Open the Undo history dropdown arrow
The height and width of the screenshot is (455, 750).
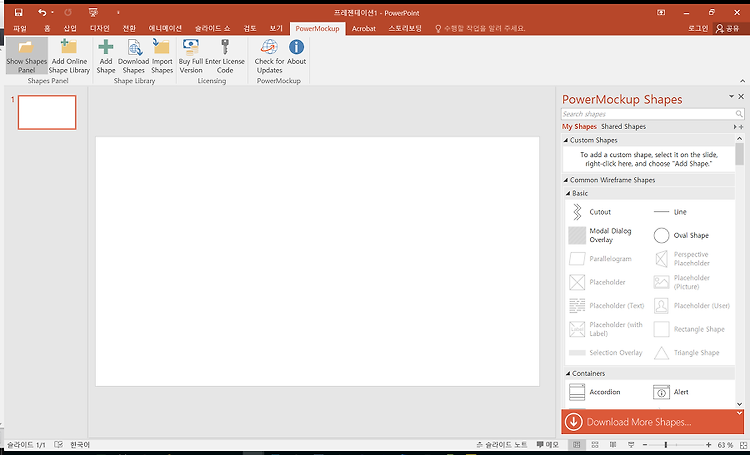point(52,12)
